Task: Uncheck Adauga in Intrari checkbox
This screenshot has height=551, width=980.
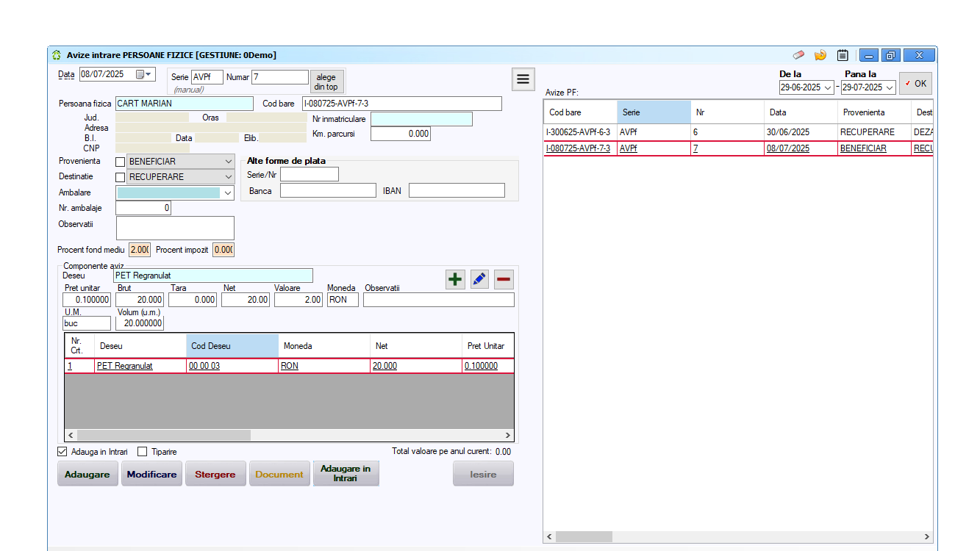Action: [62, 452]
